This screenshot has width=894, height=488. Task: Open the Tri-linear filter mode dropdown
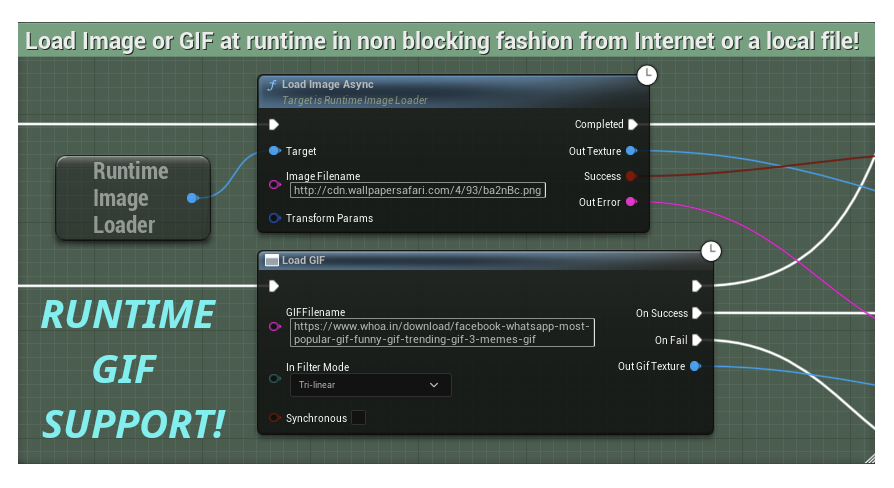pos(371,385)
